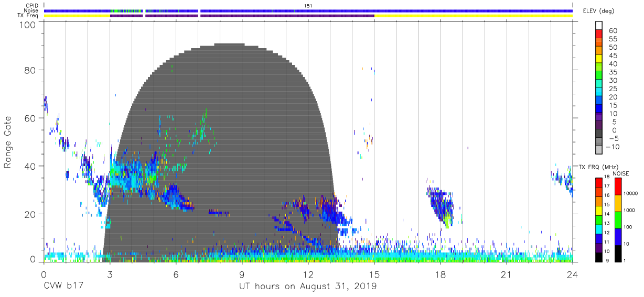The height and width of the screenshot is (297, 644).
Task: Click the x-axis tick label '6'
Action: coord(176,276)
